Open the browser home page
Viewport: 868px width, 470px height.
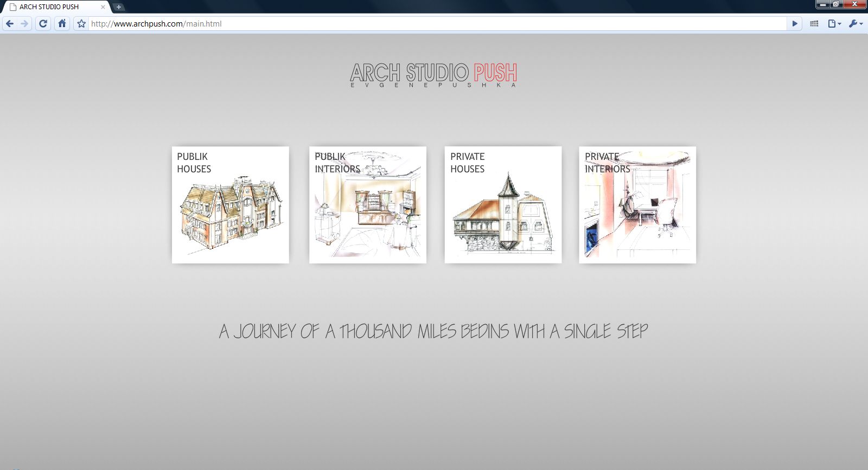pos(62,24)
